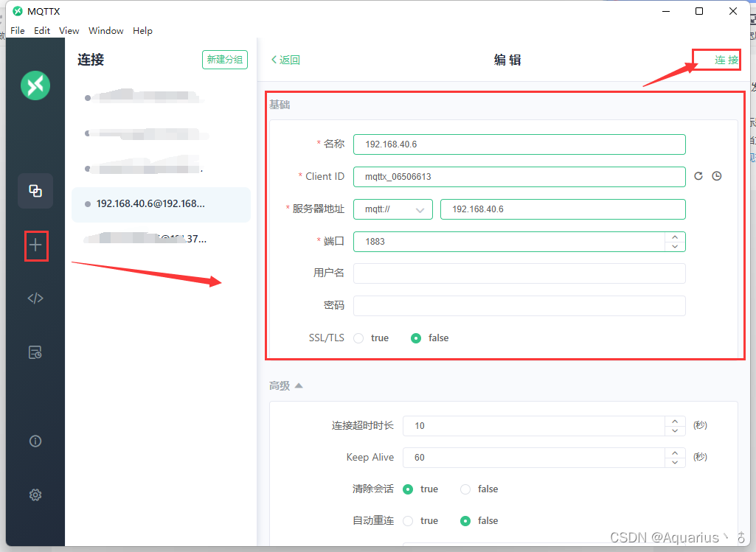The width and height of the screenshot is (756, 552).
Task: Set 自动重连 to true
Action: (x=408, y=521)
